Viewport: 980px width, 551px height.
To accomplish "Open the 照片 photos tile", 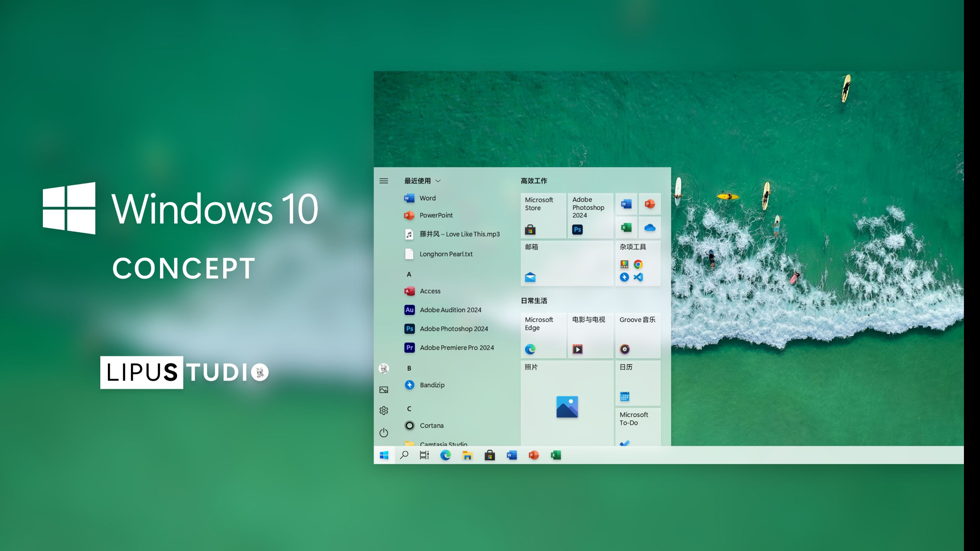I will (567, 403).
